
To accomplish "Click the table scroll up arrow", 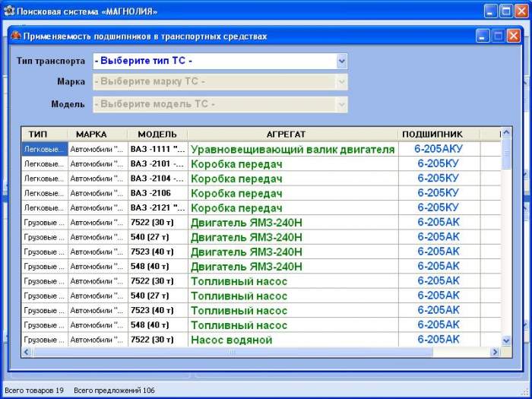I will pos(506,133).
